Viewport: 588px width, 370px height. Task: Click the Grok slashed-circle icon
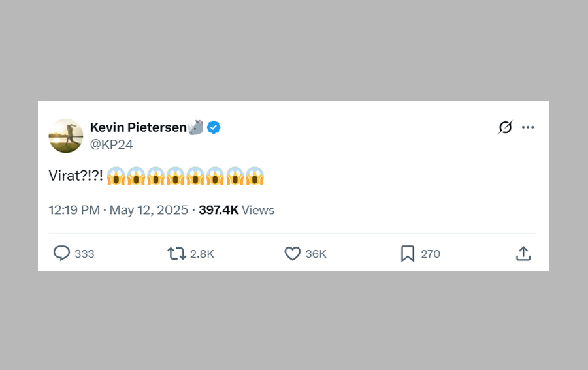tap(505, 127)
